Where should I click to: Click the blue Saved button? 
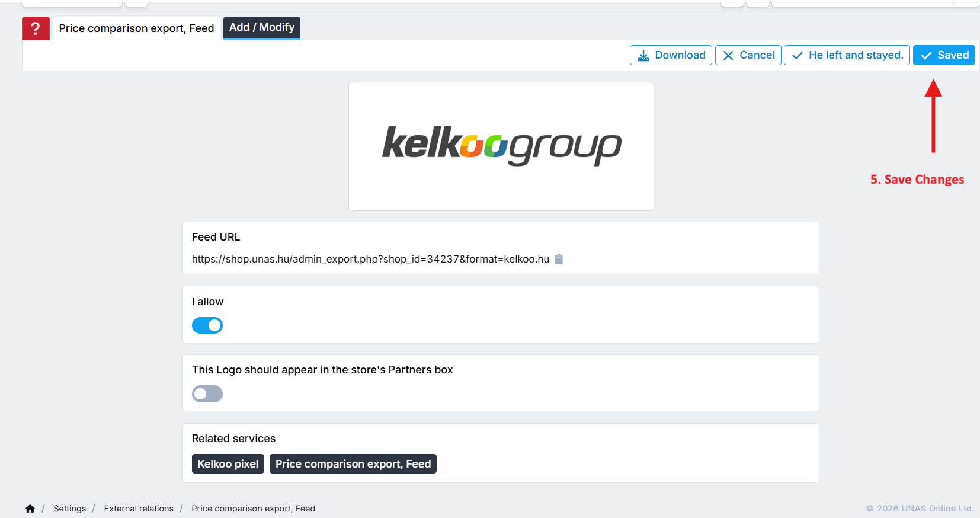pyautogui.click(x=944, y=55)
